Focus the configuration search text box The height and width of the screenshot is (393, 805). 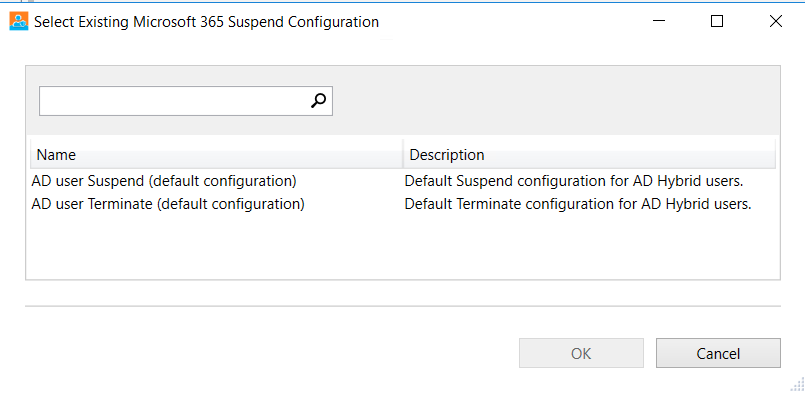click(x=186, y=101)
